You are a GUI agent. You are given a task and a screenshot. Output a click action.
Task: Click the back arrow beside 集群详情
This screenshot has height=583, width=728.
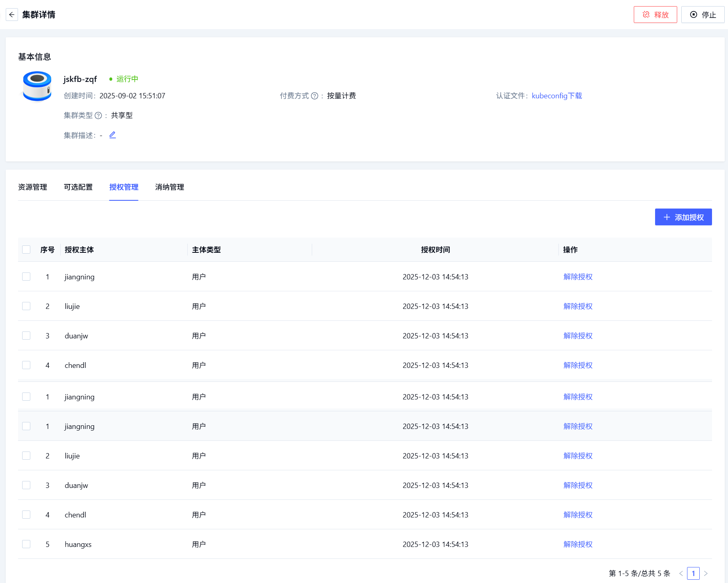tap(12, 15)
